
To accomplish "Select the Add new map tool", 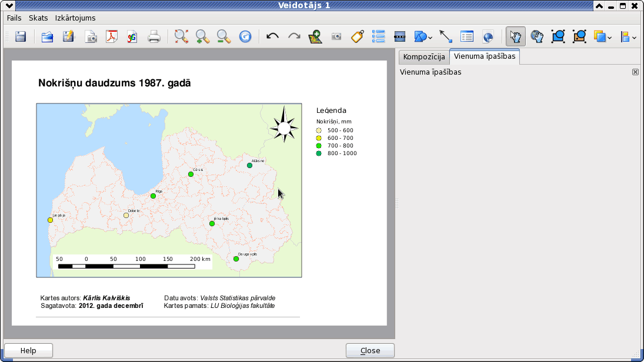I will point(315,36).
